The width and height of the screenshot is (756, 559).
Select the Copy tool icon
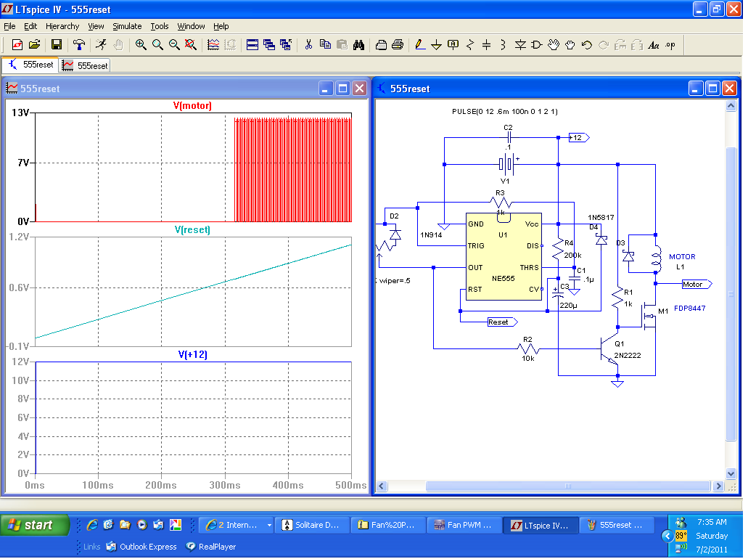click(326, 45)
